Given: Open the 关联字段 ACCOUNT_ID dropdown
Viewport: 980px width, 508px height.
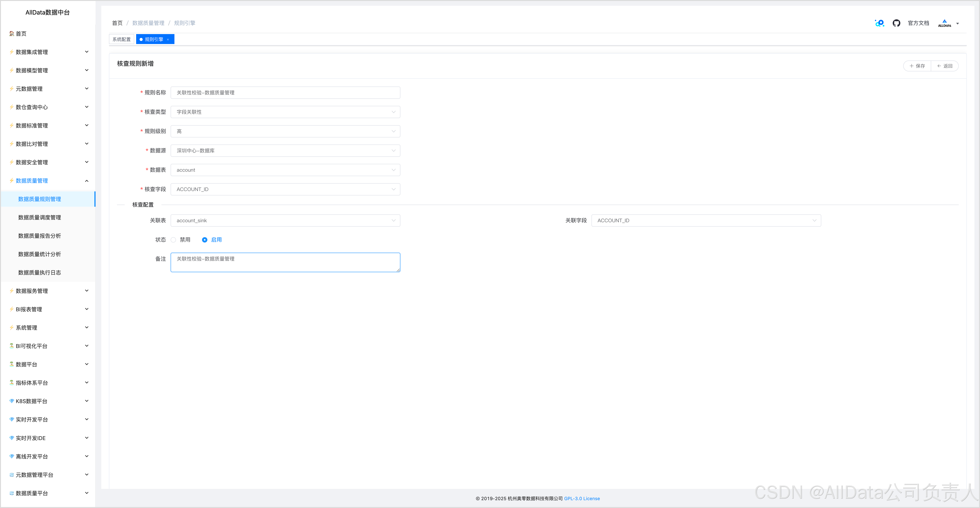Looking at the screenshot, I should click(x=706, y=221).
